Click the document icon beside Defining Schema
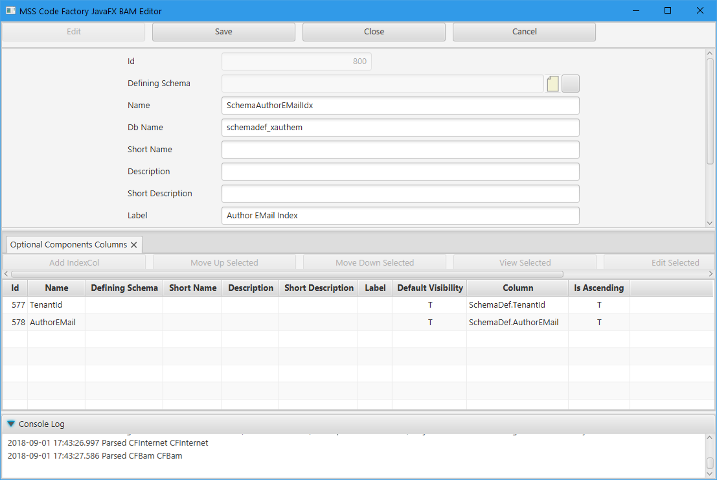Image resolution: width=717 pixels, height=480 pixels. click(x=553, y=84)
